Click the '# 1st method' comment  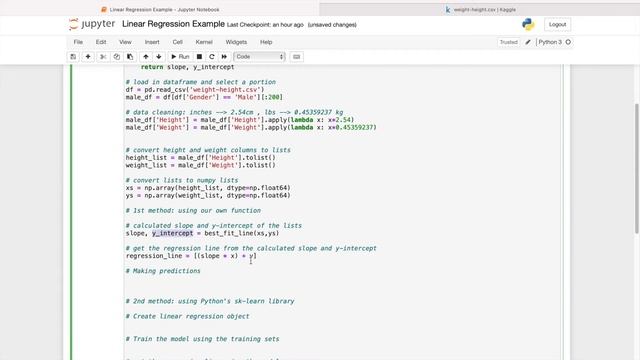(193, 211)
